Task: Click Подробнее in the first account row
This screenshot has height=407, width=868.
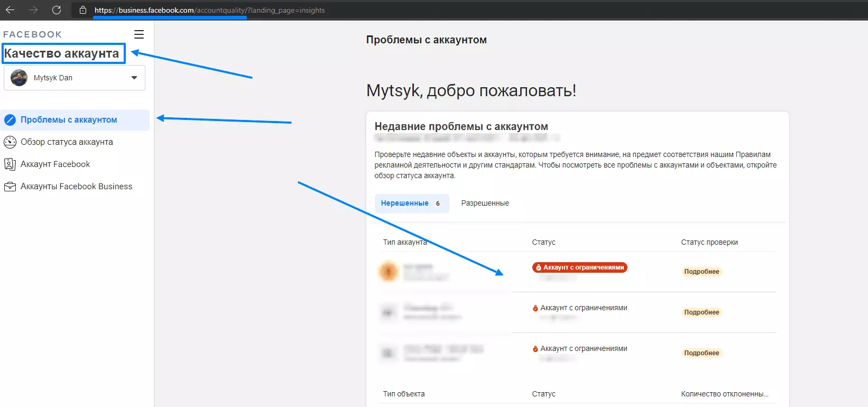Action: pyautogui.click(x=701, y=272)
